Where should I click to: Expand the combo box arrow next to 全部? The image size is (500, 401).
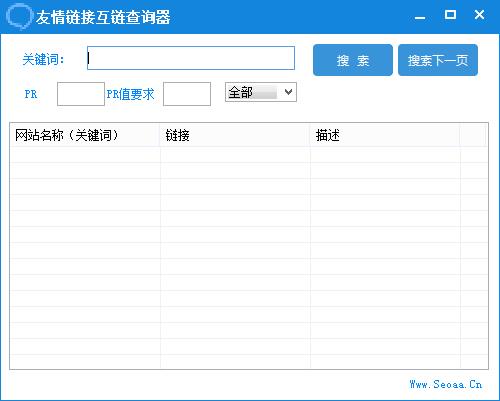click(x=288, y=92)
